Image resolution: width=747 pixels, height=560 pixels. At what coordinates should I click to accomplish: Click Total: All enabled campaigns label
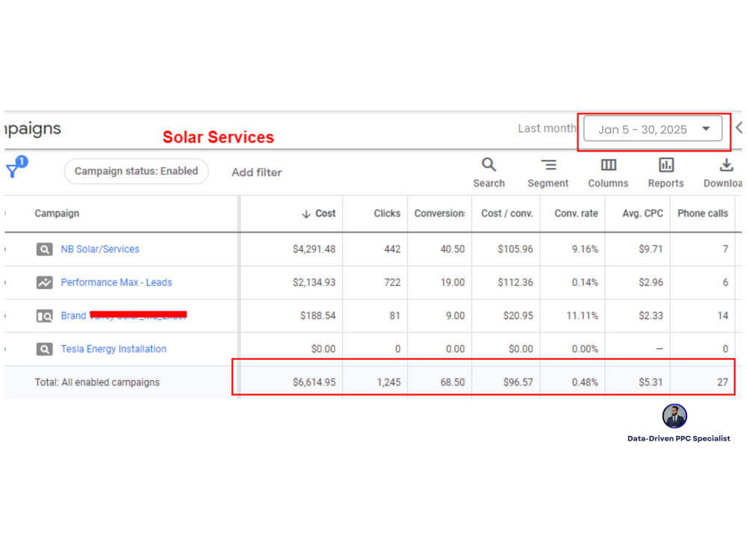[x=97, y=382]
